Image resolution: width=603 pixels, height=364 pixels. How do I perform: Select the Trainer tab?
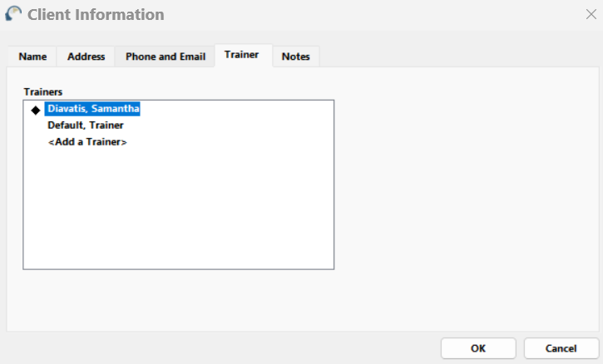241,55
